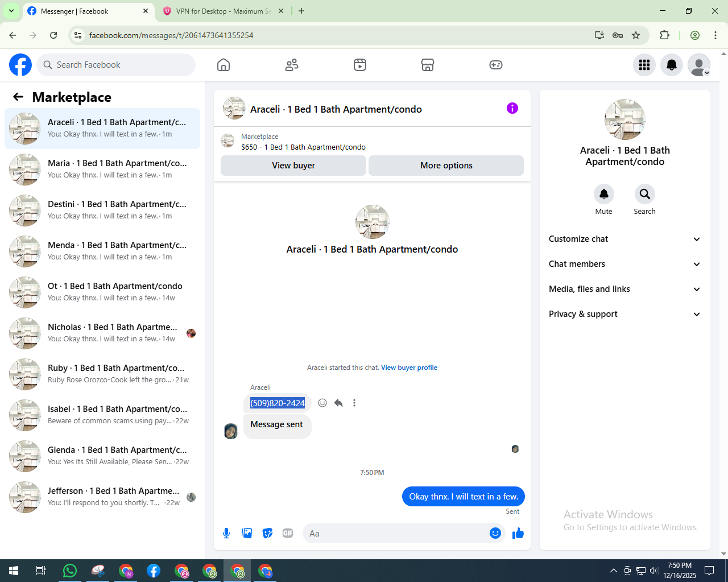Bookmark this page star icon
Viewport: 728px width, 582px height.
pos(636,35)
